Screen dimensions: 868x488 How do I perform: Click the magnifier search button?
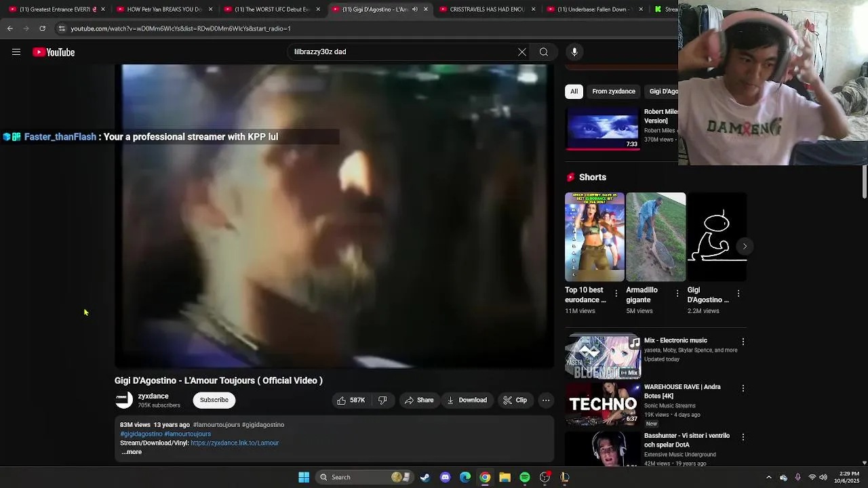pos(544,52)
